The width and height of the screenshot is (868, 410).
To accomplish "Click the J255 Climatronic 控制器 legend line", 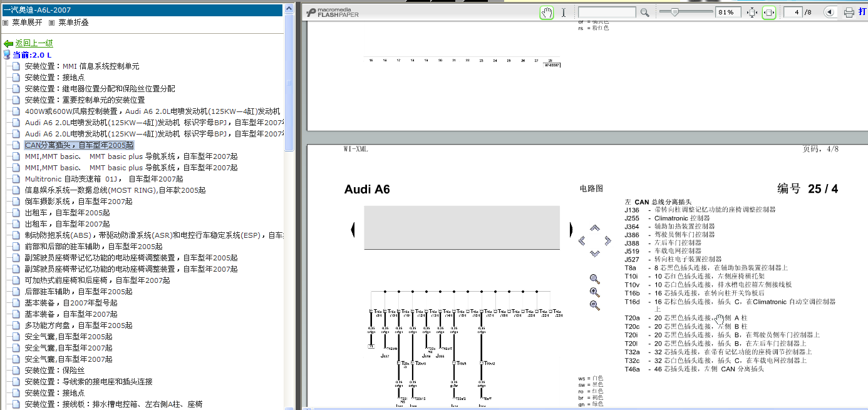I will tap(668, 218).
